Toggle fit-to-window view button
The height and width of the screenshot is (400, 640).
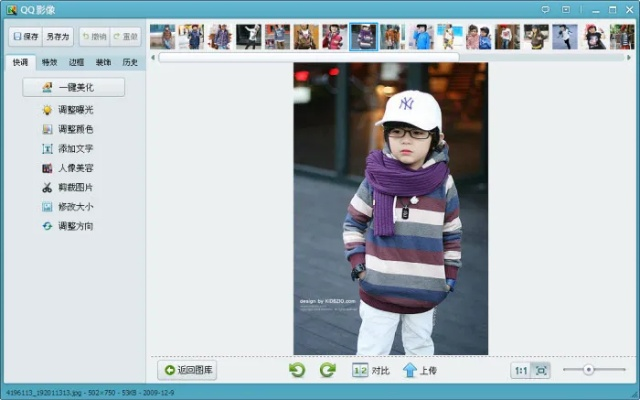pyautogui.click(x=541, y=370)
